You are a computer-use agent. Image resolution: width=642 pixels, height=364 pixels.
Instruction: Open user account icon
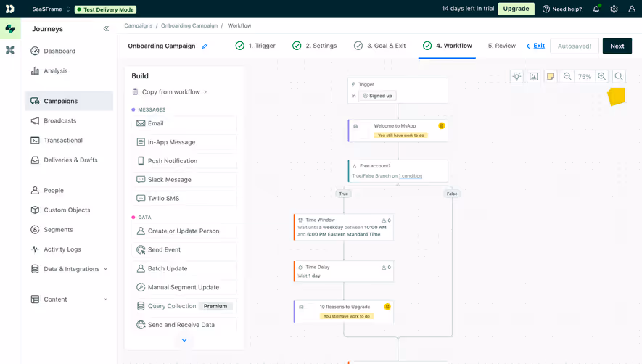(x=632, y=9)
